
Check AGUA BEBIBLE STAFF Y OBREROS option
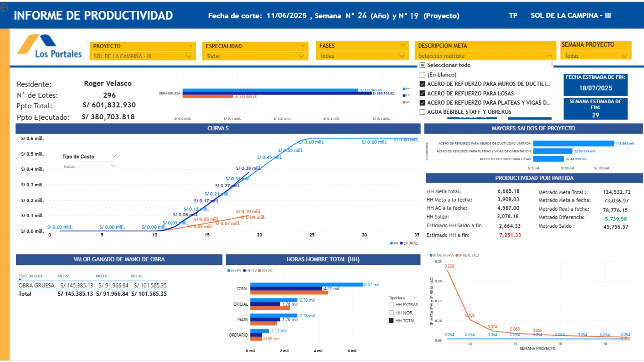point(423,112)
